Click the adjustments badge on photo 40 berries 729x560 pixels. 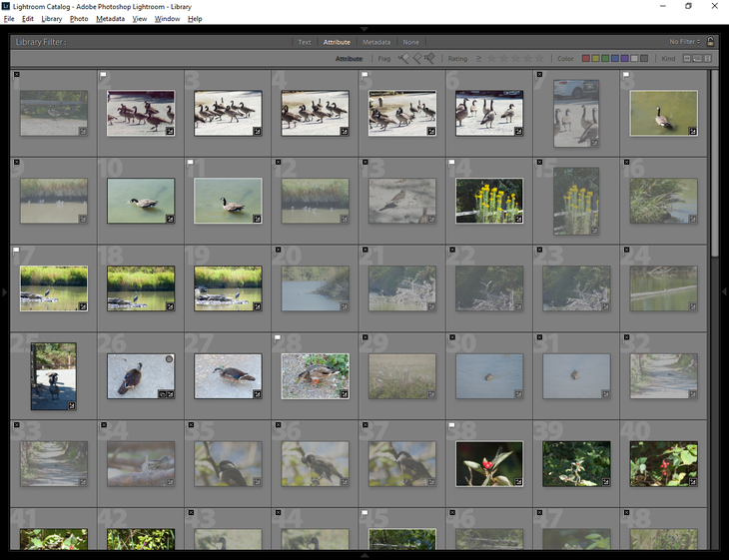click(693, 482)
